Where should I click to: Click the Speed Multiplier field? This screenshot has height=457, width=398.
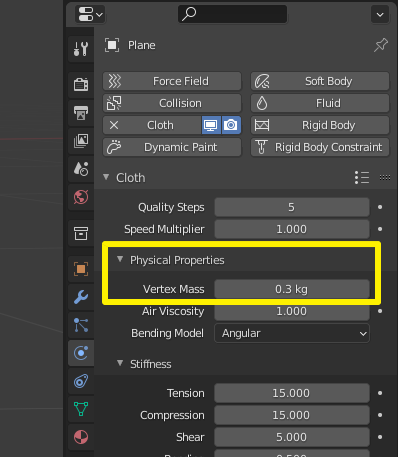(x=292, y=229)
